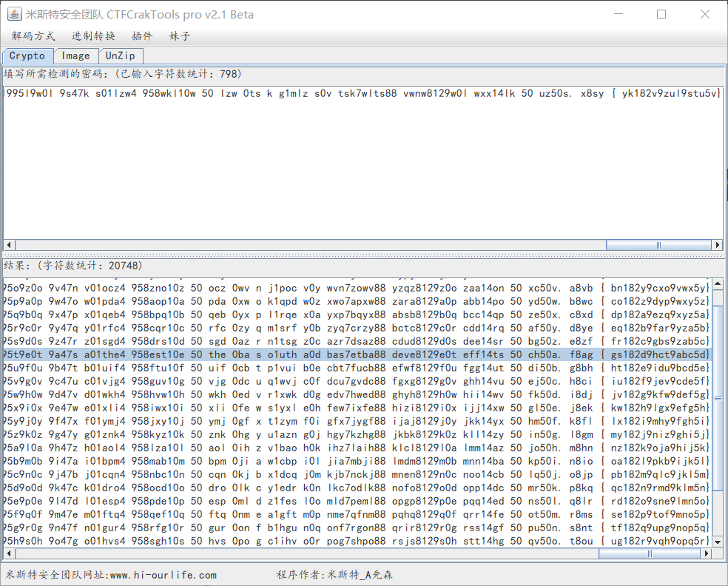Close the CTFCrakTools window
728x586 pixels.
coord(705,14)
